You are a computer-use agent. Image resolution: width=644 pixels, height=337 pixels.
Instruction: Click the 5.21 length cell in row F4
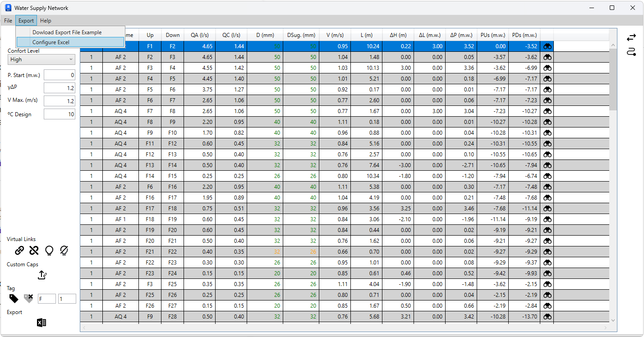[x=366, y=79]
